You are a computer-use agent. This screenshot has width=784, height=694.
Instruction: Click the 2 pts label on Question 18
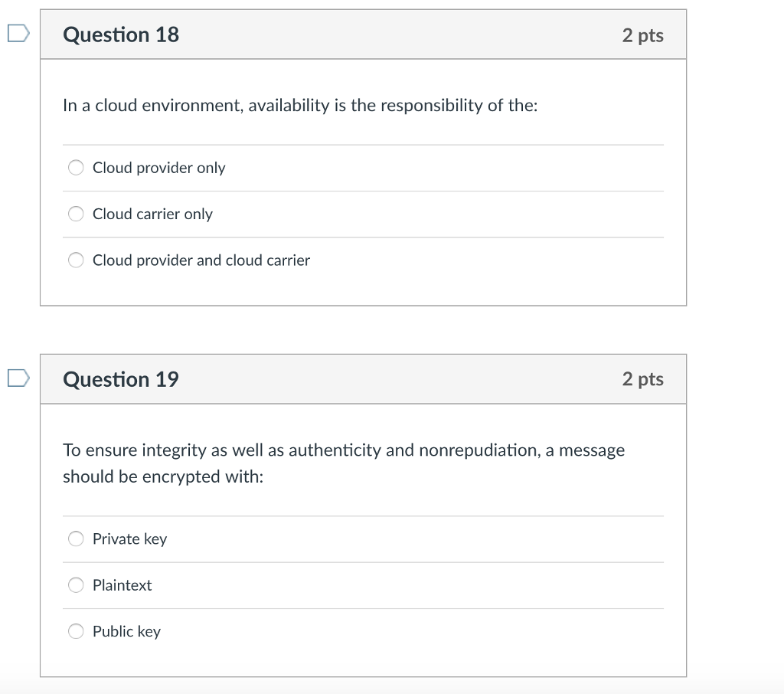click(x=643, y=34)
